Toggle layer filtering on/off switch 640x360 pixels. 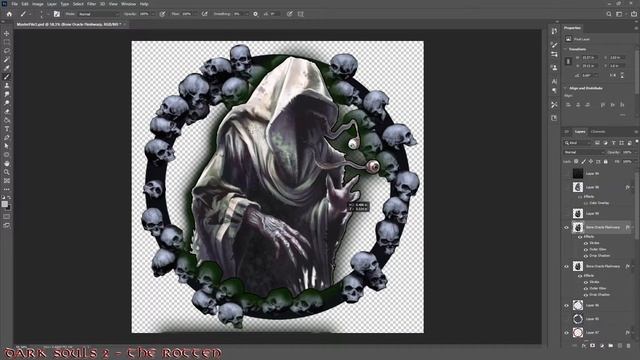637,142
